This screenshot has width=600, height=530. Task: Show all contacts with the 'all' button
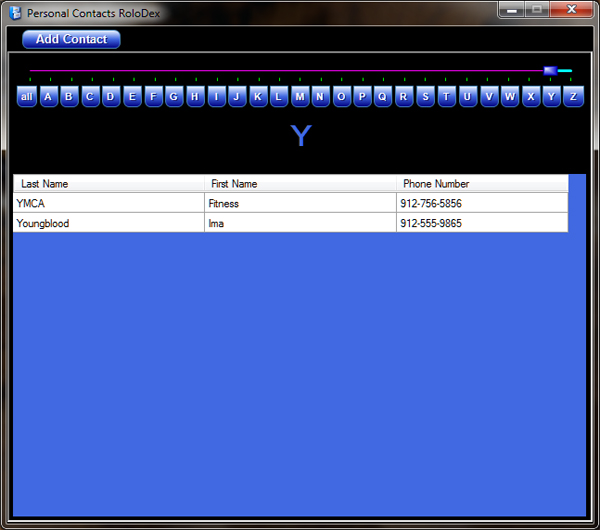coord(27,96)
